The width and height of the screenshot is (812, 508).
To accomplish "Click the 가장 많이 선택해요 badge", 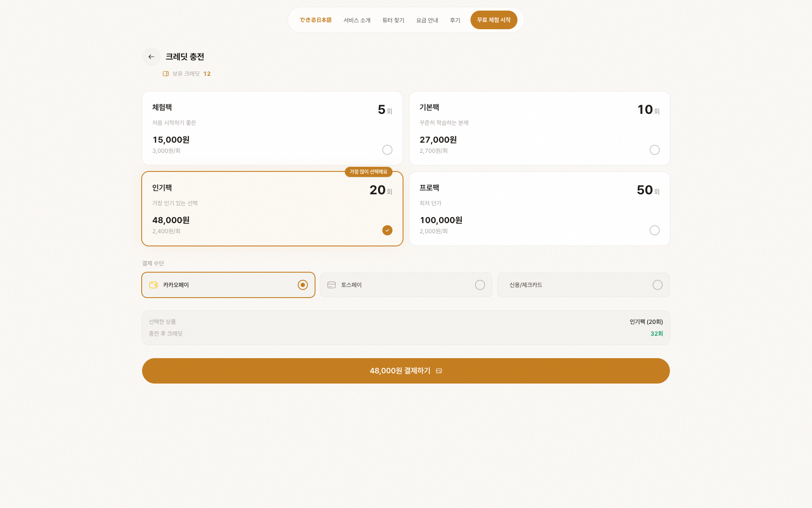I will click(368, 172).
